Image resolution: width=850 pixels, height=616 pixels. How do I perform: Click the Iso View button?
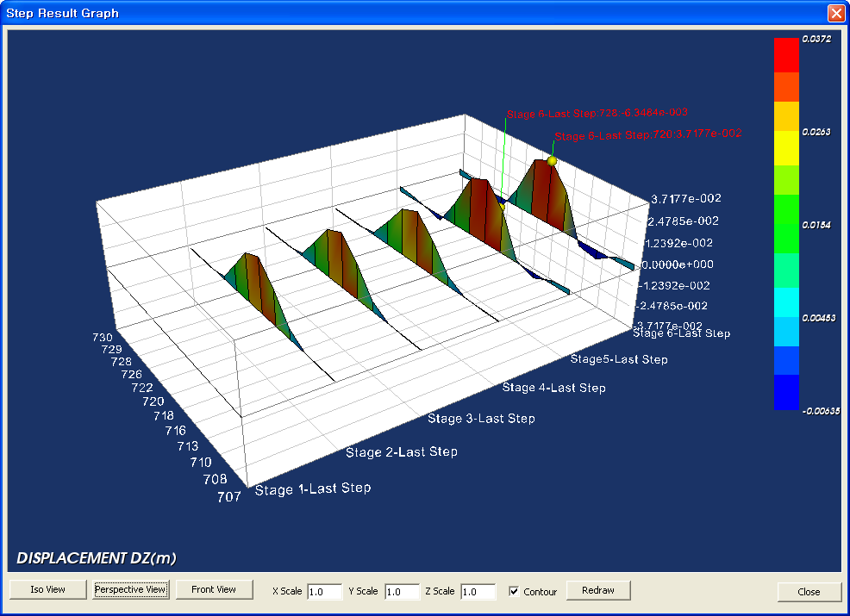(x=48, y=590)
